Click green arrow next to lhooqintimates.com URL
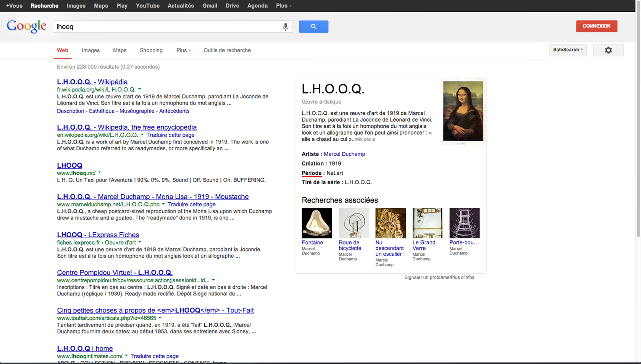 [x=126, y=356]
